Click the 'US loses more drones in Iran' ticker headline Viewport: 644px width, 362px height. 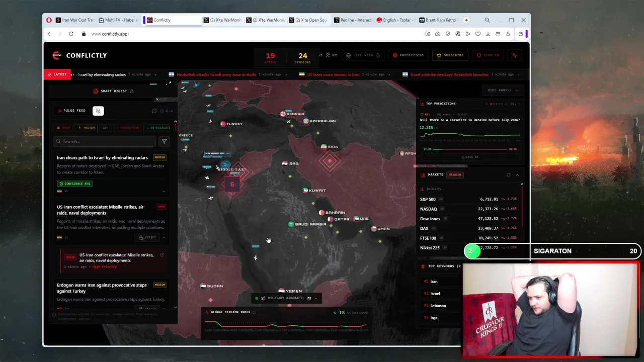pos(333,74)
